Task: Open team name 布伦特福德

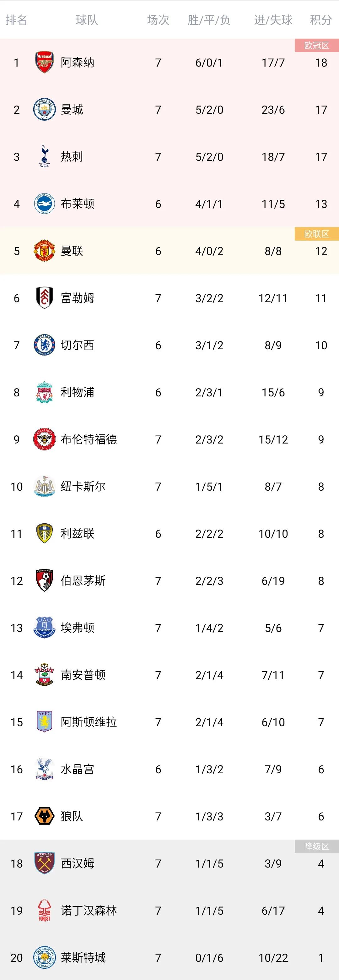Action: (89, 439)
